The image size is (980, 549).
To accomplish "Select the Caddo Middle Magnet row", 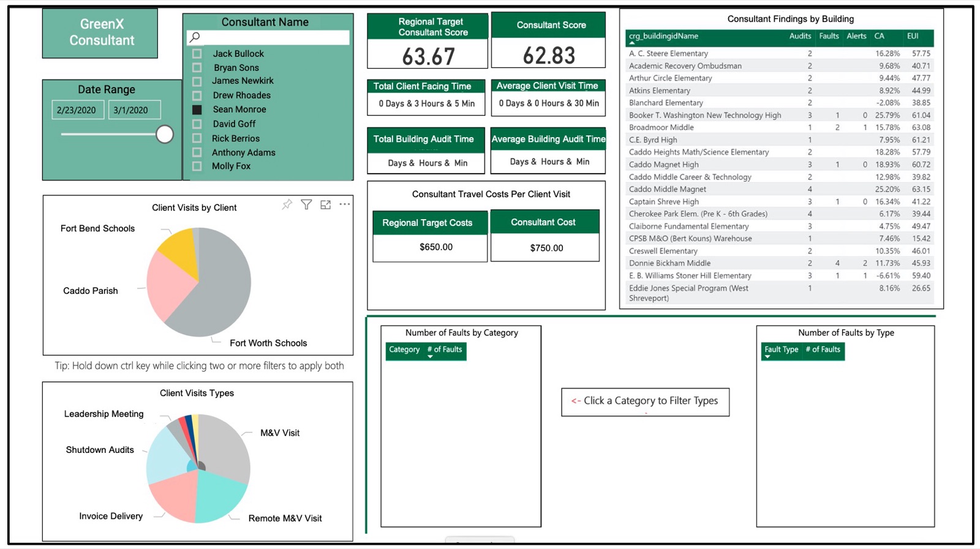I will pos(780,189).
